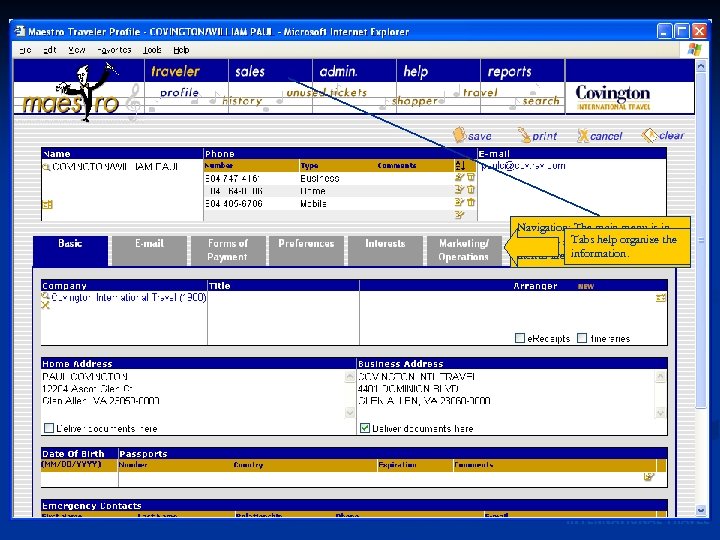Select the traveler navigation section
This screenshot has height=540, width=720.
tap(175, 71)
